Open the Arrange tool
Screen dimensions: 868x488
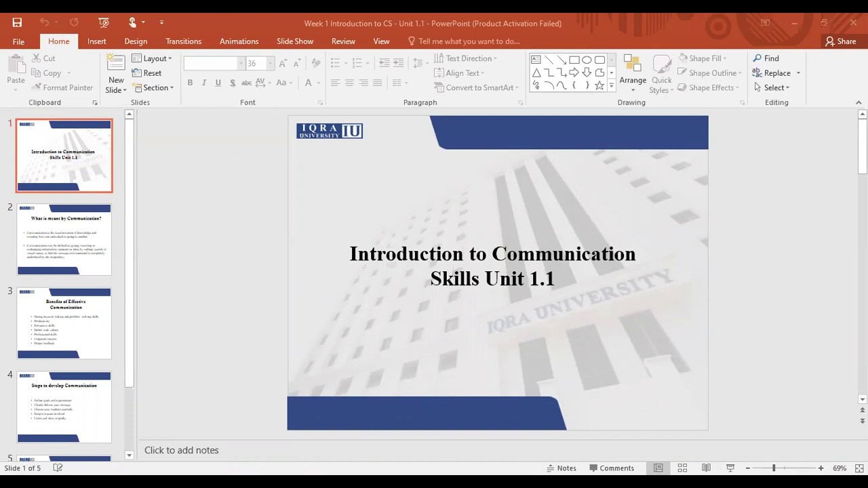(x=633, y=73)
